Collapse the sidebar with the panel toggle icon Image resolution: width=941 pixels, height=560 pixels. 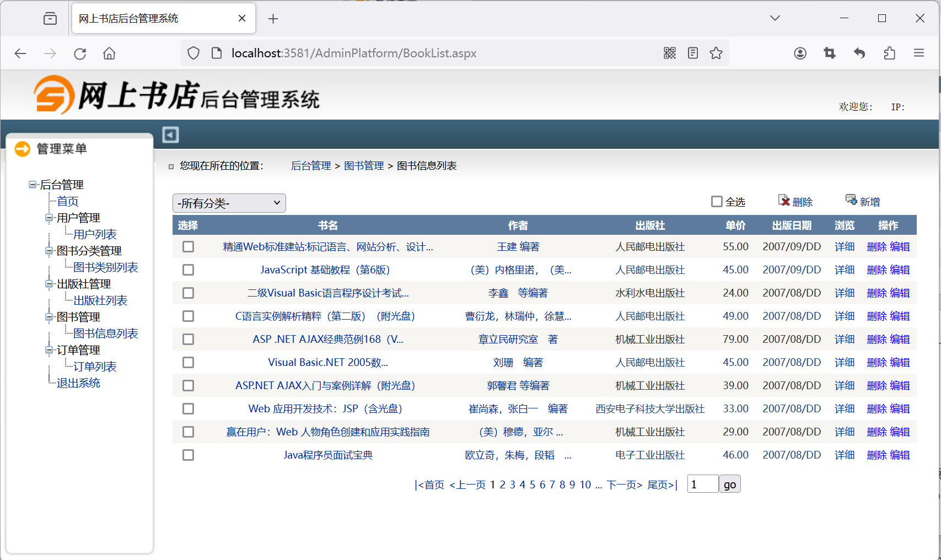click(170, 134)
